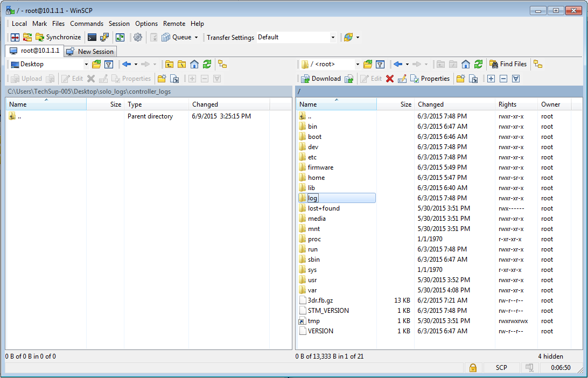Switch to root@10.1.1.1 session tab
The image size is (588, 378).
(34, 51)
